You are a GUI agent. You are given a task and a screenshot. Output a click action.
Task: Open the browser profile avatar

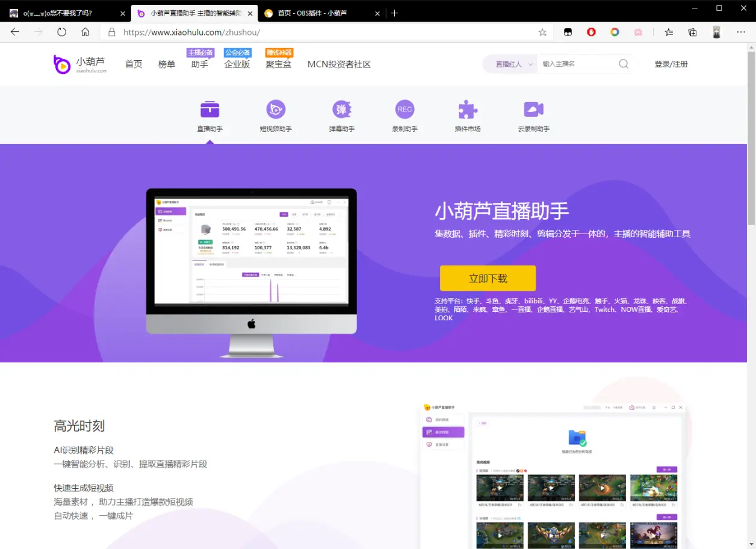coord(716,33)
